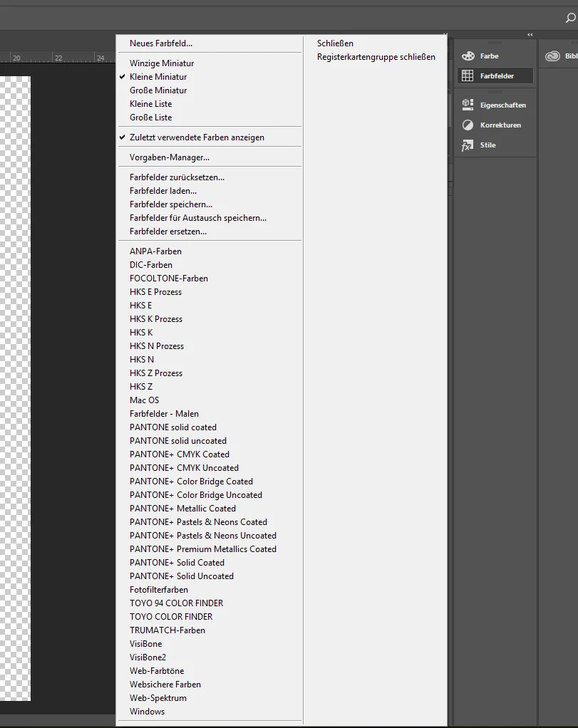Image resolution: width=578 pixels, height=728 pixels.
Task: Select PANTONE solid uncoated
Action: 178,441
